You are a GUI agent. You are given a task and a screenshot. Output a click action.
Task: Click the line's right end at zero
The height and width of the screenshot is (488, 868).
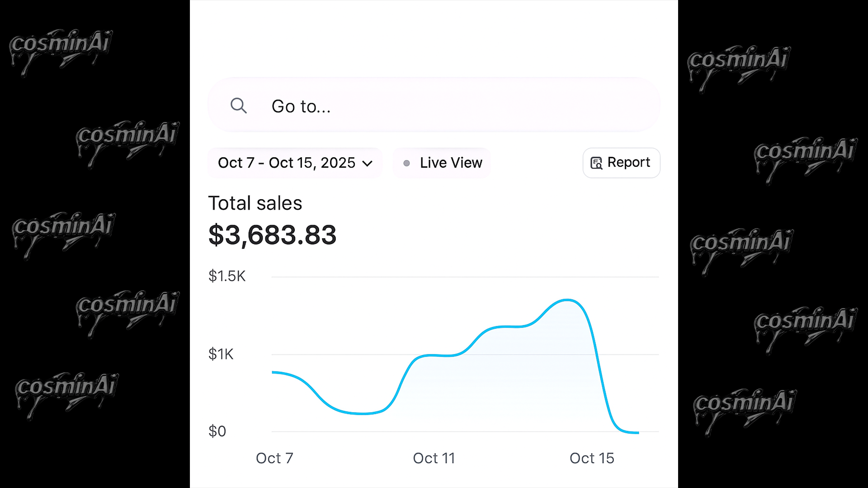click(x=637, y=432)
